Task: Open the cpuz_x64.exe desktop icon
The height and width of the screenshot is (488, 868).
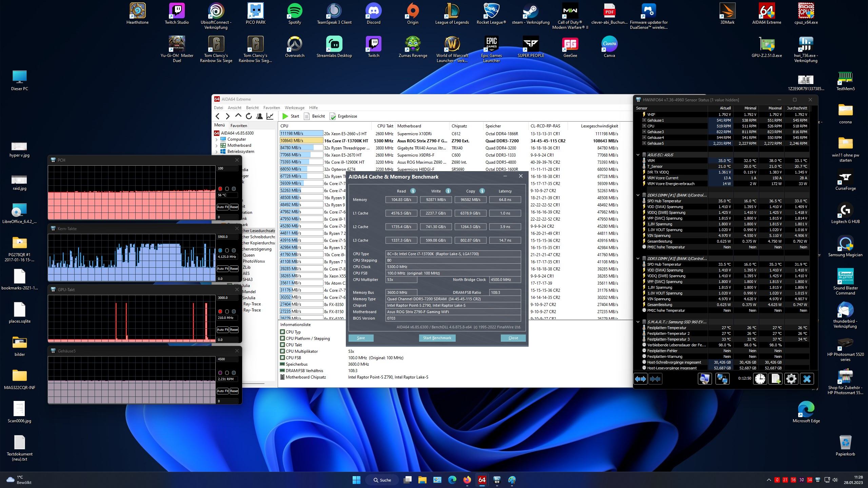Action: pyautogui.click(x=806, y=14)
